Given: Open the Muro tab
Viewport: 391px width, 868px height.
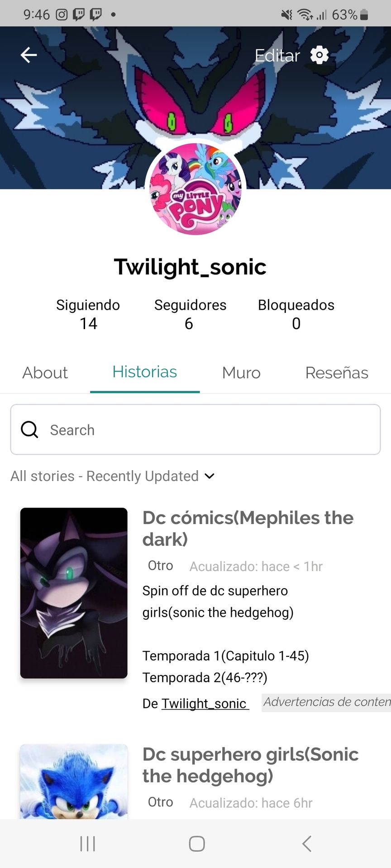Looking at the screenshot, I should (241, 373).
